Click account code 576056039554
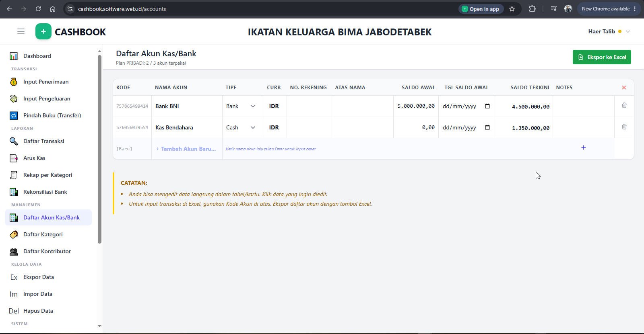644x334 pixels. [x=132, y=127]
